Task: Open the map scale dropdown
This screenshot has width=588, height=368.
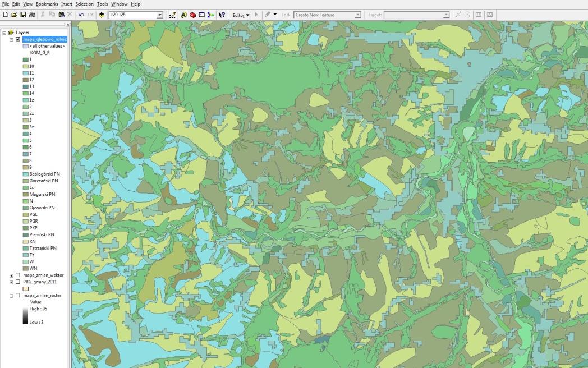Action: 160,15
